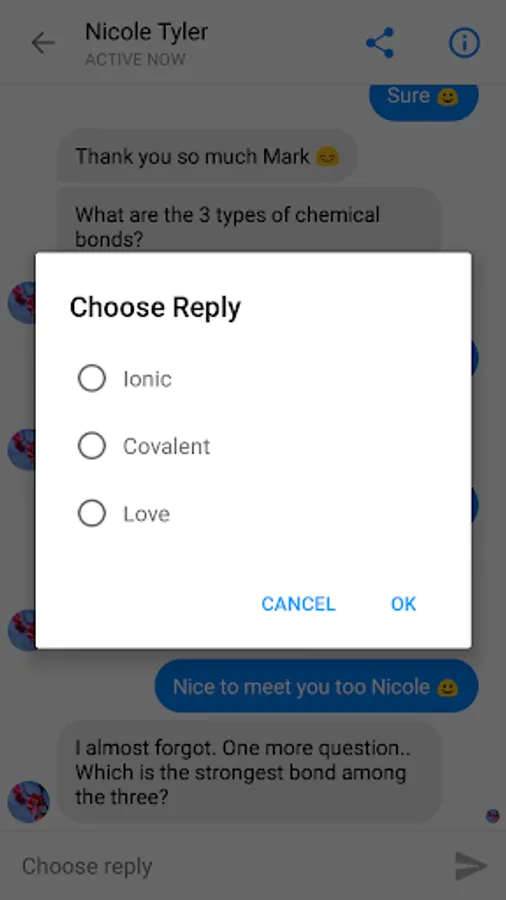The width and height of the screenshot is (506, 900).
Task: Tap the Love option label text
Action: click(146, 514)
